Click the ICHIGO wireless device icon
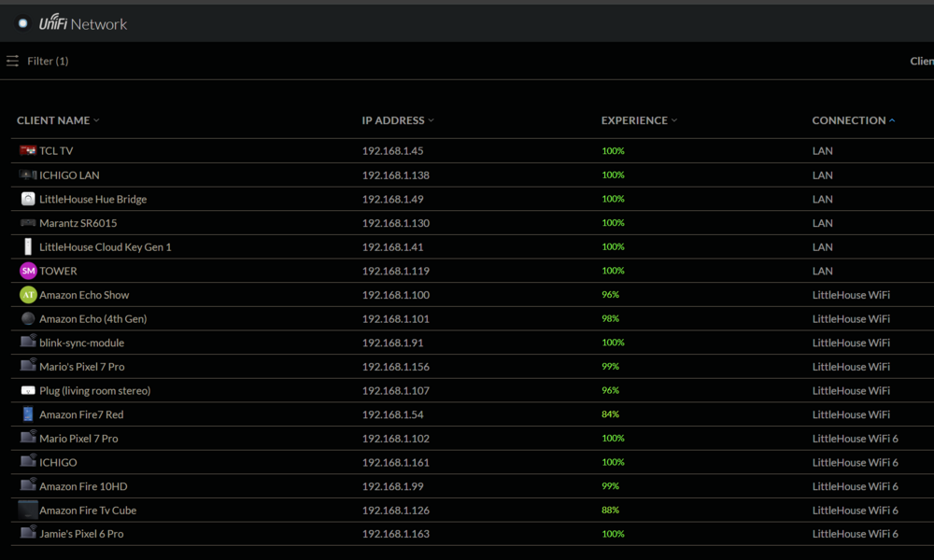934x560 pixels. pyautogui.click(x=28, y=461)
